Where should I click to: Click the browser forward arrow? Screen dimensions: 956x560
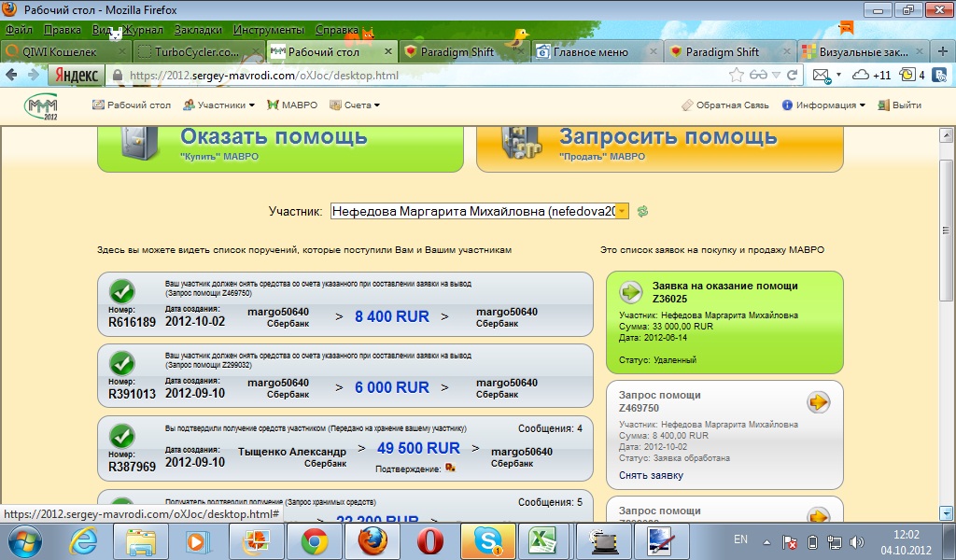[x=34, y=75]
